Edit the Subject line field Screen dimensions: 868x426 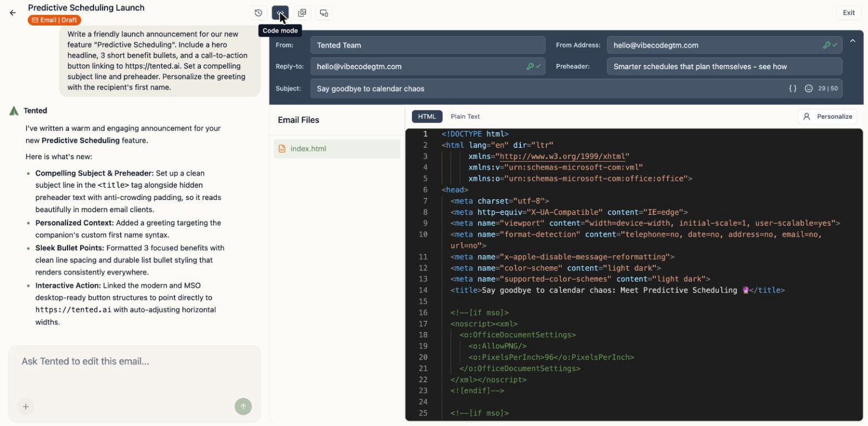tap(576, 89)
